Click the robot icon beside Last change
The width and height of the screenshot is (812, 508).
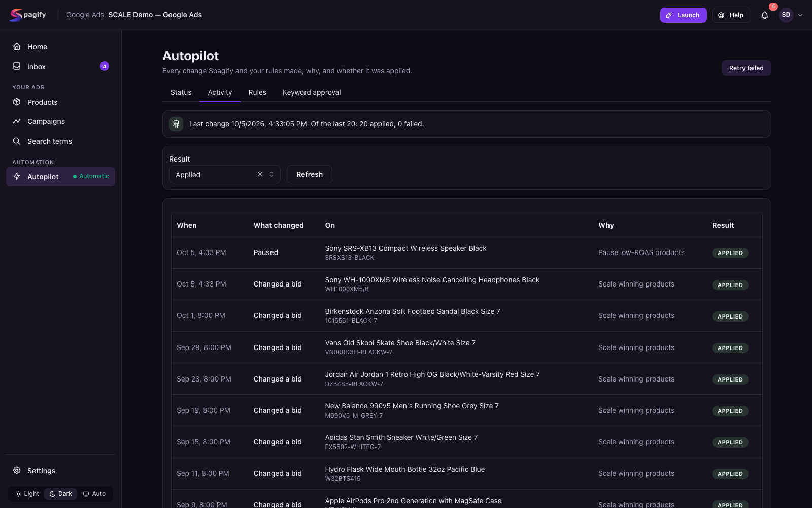pyautogui.click(x=176, y=124)
